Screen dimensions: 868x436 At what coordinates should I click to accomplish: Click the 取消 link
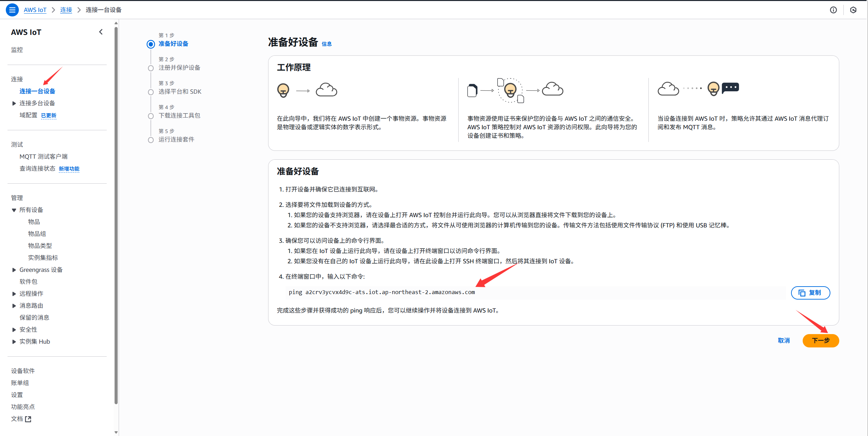(x=784, y=341)
